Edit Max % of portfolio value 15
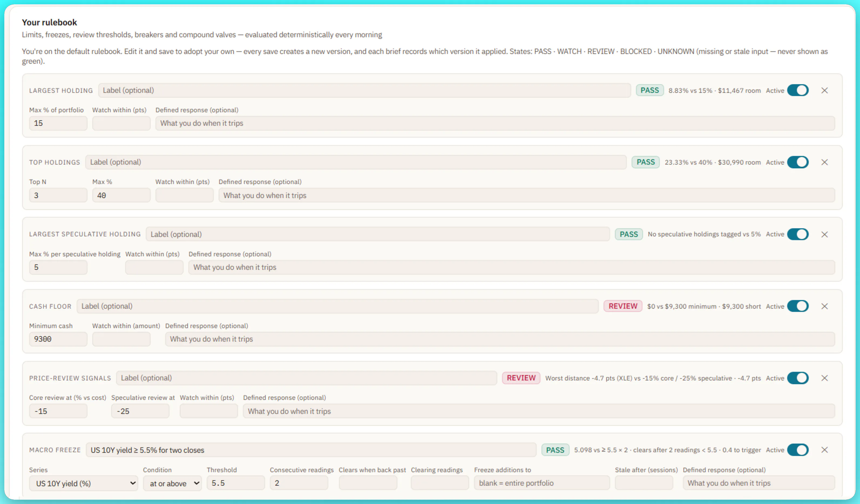Screen dimensions: 860x504 point(58,123)
